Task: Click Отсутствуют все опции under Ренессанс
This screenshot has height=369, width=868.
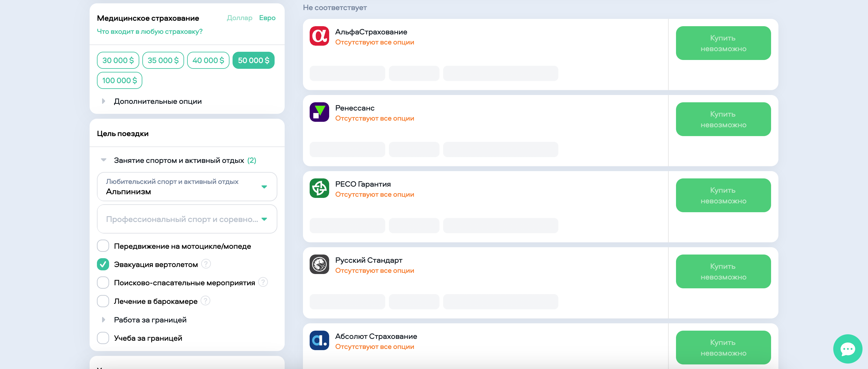Action: pyautogui.click(x=375, y=118)
